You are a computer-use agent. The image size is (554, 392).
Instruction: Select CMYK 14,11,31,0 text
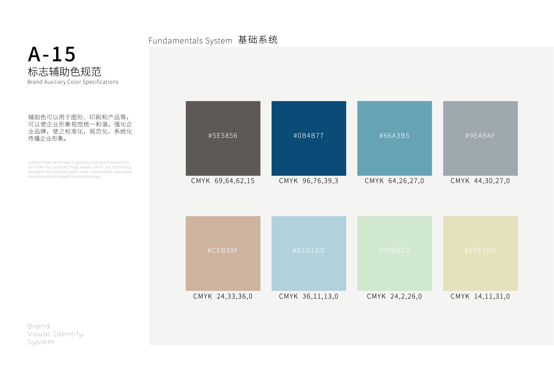click(480, 296)
